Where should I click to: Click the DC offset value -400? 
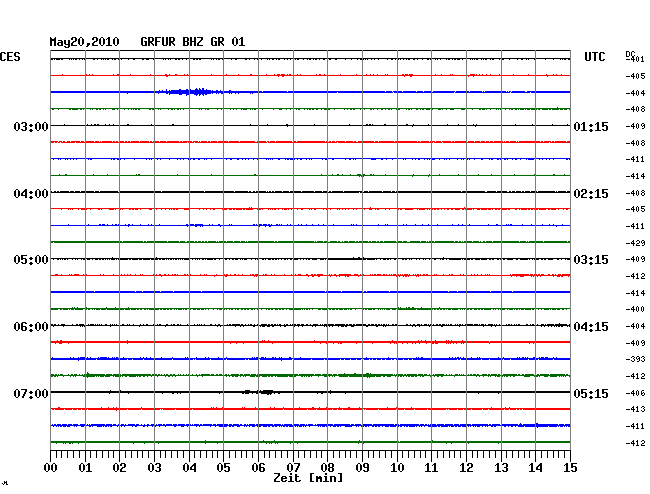pos(635,309)
